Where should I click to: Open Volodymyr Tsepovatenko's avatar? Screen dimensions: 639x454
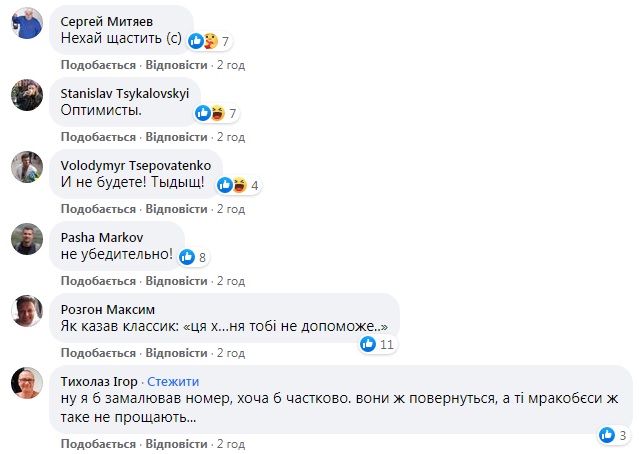[x=27, y=168]
